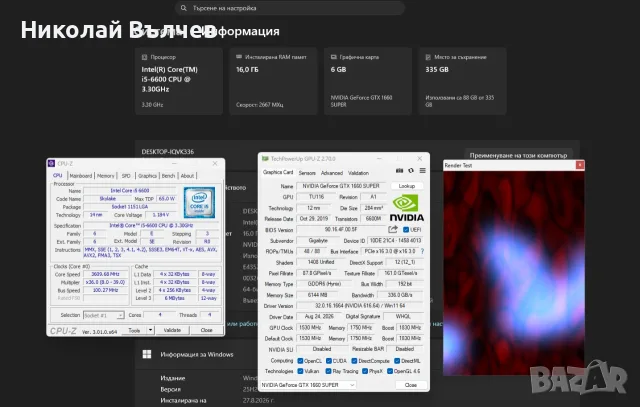This screenshot has height=407, width=640.
Task: Toggle the UEFI checkbox
Action: tap(406, 230)
